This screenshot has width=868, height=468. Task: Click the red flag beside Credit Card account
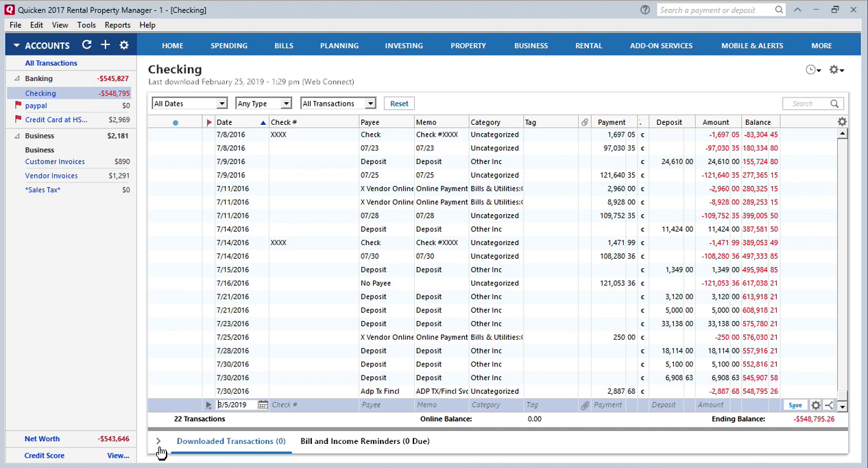pyautogui.click(x=19, y=119)
